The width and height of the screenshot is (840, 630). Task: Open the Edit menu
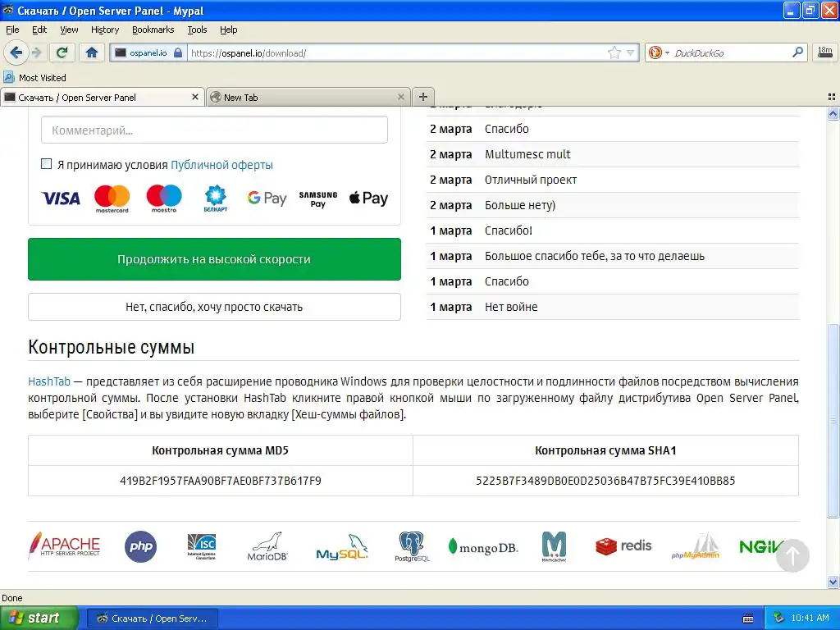click(x=39, y=30)
